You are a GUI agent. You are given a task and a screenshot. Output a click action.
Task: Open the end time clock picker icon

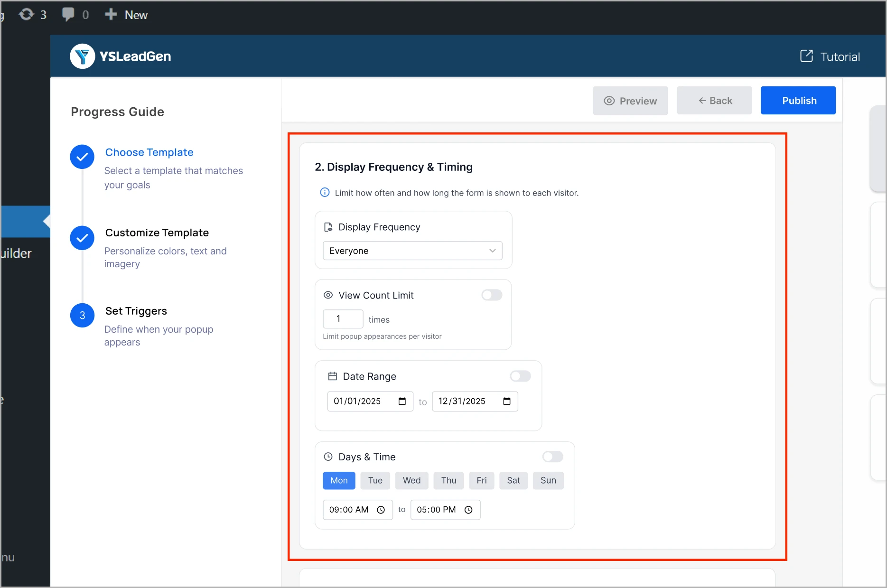click(x=468, y=510)
